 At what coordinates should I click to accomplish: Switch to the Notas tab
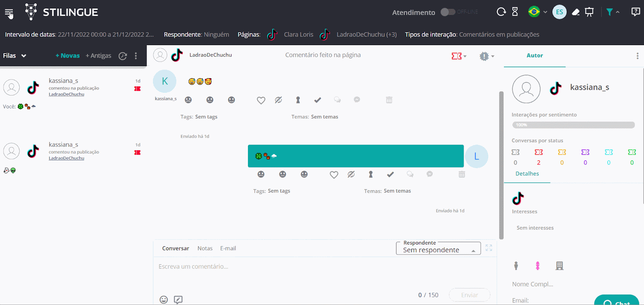click(x=205, y=248)
